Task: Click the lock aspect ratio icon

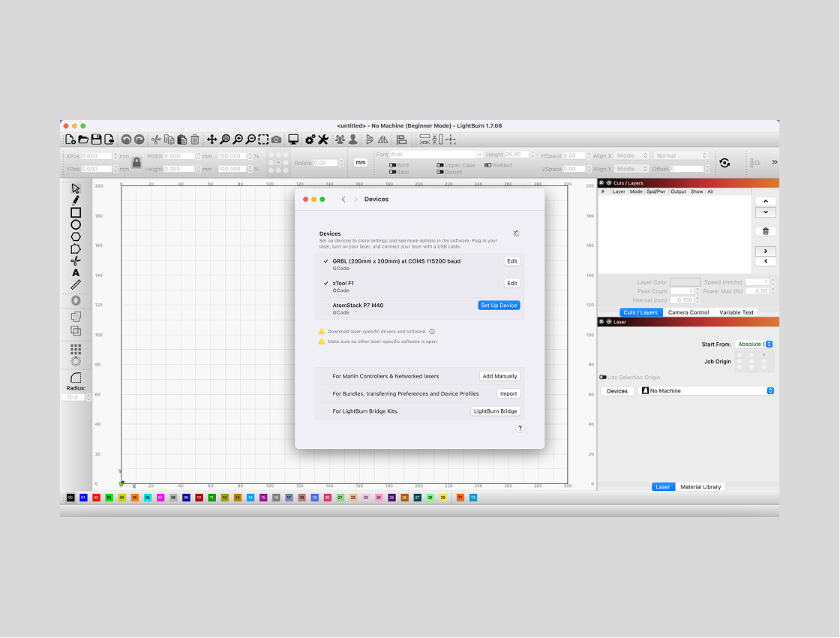Action: click(x=136, y=162)
